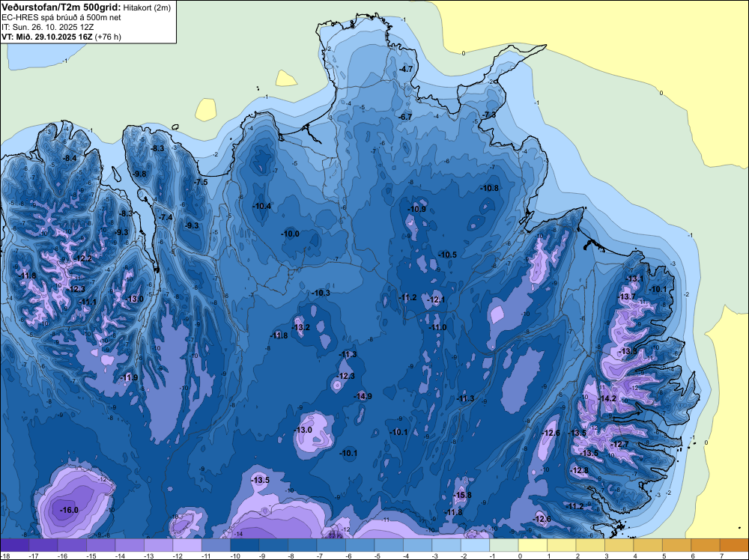Select the -15.8 temperature label
Screen dimensions: 749x560
point(462,495)
